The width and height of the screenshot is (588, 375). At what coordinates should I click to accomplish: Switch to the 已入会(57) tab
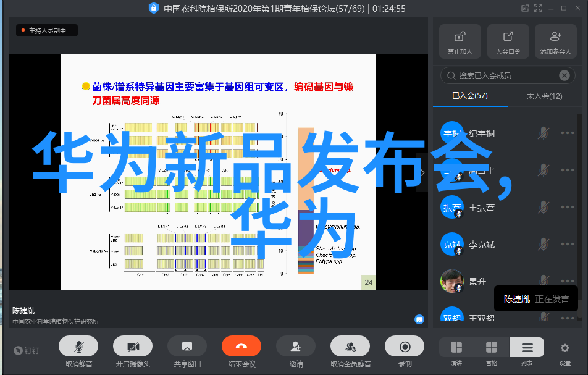pos(470,96)
